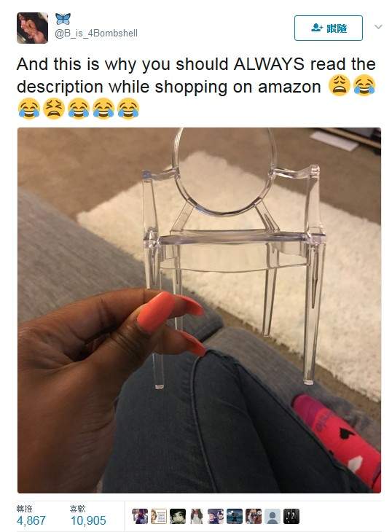Click the person-plus icon in follow button
The width and height of the screenshot is (392, 532).
pos(317,28)
